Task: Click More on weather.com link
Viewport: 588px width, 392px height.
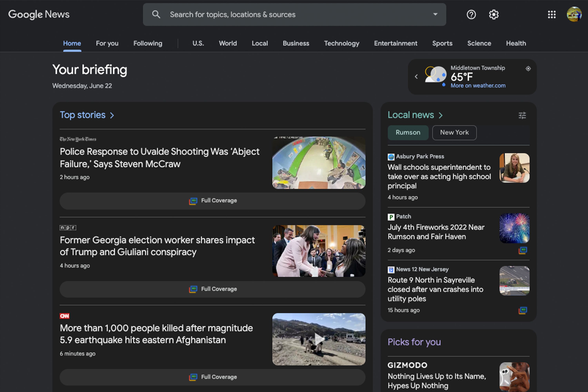Action: 478,85
